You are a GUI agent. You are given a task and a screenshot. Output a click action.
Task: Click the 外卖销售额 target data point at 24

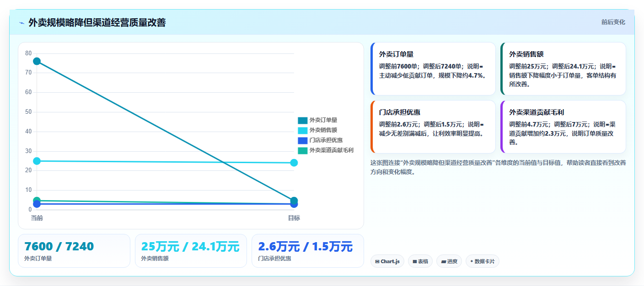[294, 163]
